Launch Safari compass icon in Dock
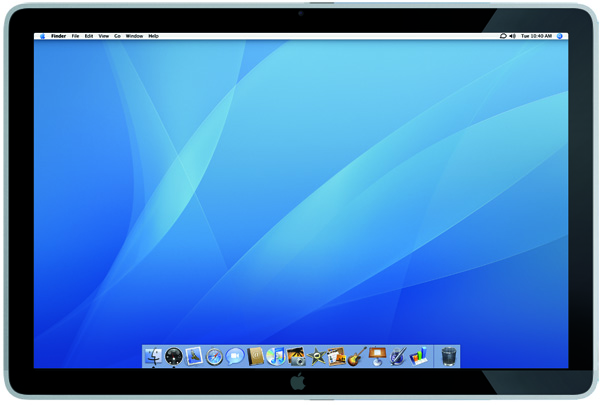 coord(214,357)
